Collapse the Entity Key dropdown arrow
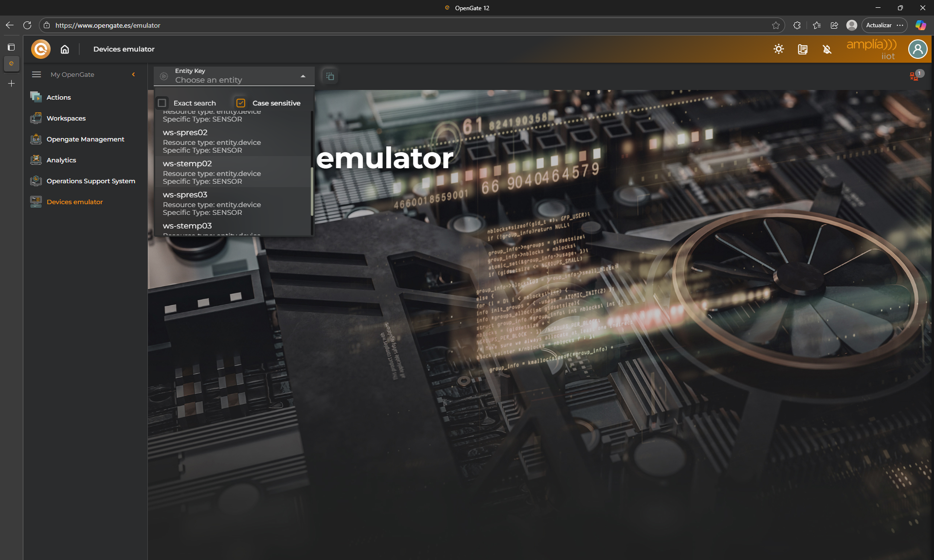This screenshot has width=934, height=560. [303, 76]
